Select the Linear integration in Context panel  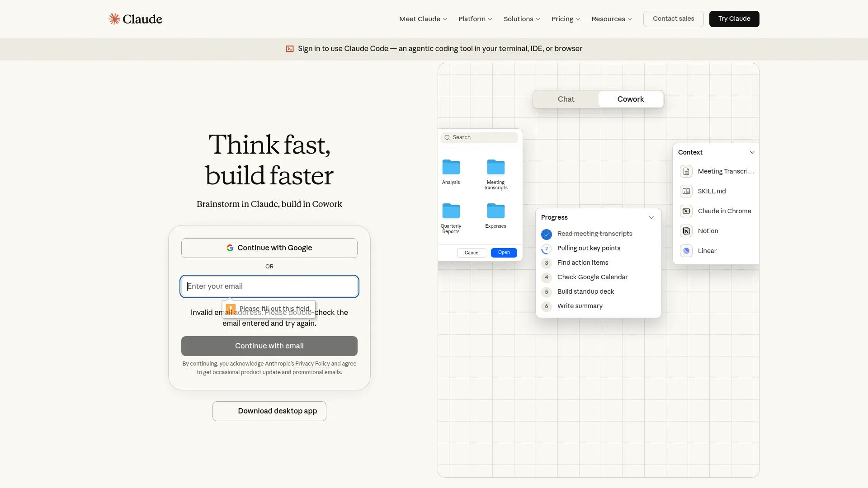point(686,250)
